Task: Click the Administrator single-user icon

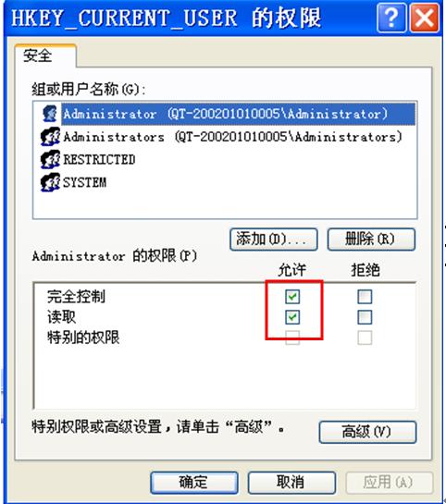Action: coord(50,114)
